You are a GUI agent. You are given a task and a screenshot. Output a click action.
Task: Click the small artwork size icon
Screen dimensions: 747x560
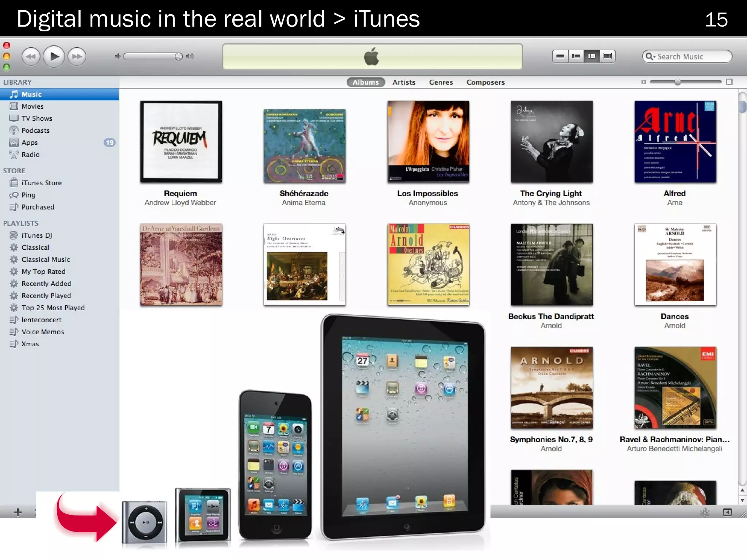pyautogui.click(x=643, y=82)
